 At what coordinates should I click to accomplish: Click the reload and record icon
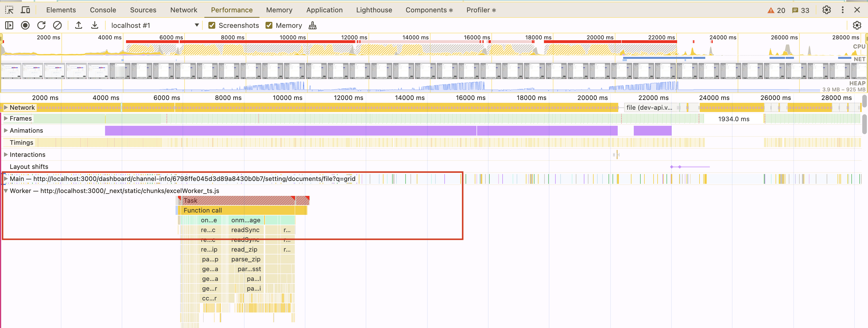tap(41, 25)
